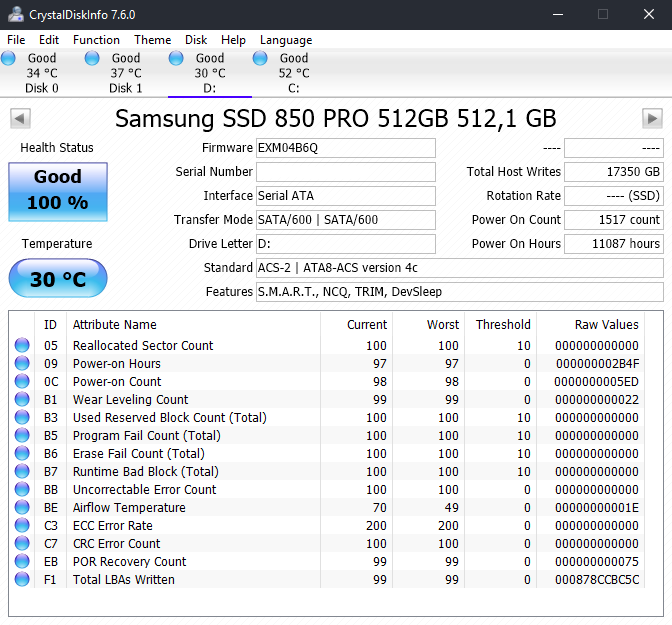Viewport: 672px width, 625px height.
Task: Select Disk 0 at 34 °C
Action: 42,73
